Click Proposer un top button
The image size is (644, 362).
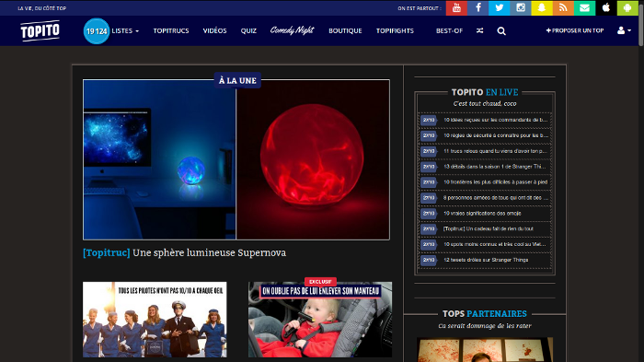575,30
